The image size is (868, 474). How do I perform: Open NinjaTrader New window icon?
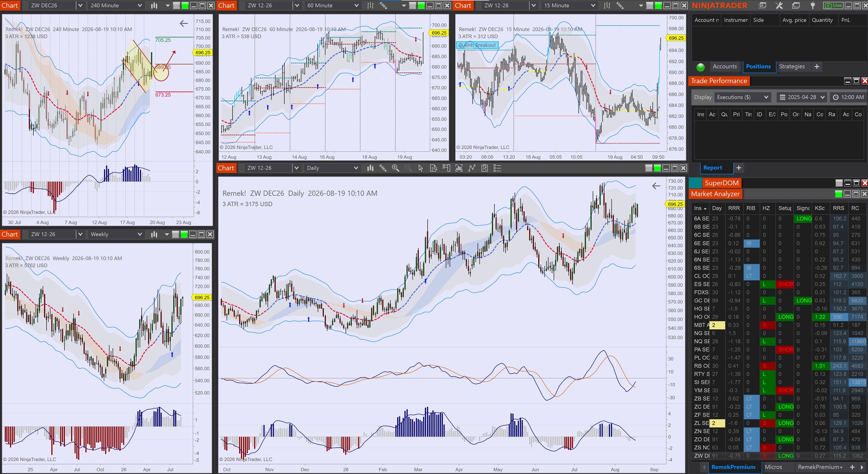[763, 6]
